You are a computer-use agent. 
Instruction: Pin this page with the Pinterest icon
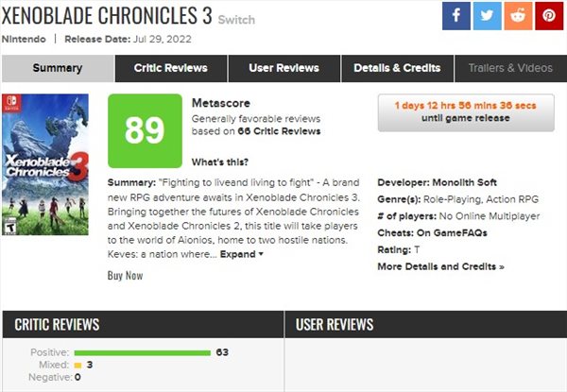pyautogui.click(x=549, y=15)
